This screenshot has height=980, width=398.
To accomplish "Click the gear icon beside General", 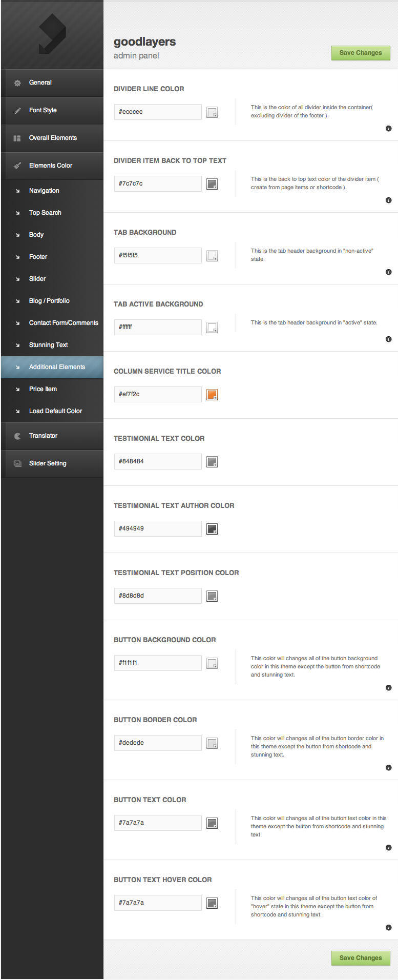I will tap(17, 83).
